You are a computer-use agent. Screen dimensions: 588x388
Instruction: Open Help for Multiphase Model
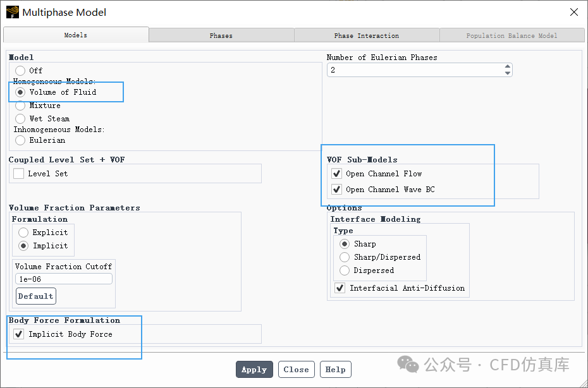pyautogui.click(x=336, y=370)
